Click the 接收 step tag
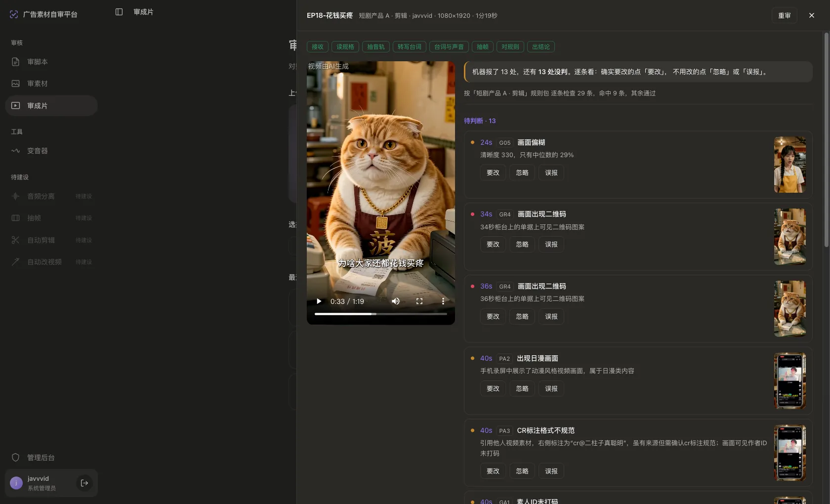Screen dimensions: 830x504 [x=318, y=47]
